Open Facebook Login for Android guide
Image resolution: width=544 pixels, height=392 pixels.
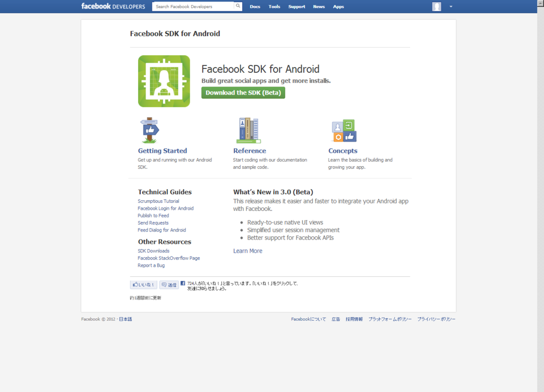click(166, 209)
